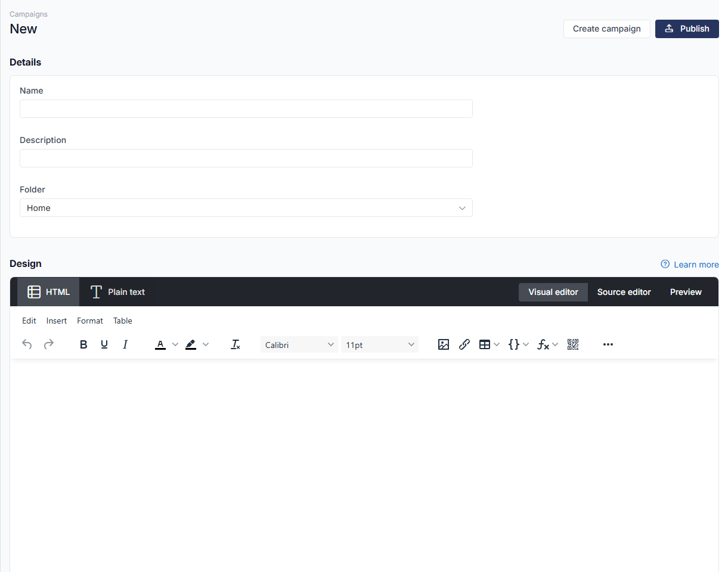This screenshot has height=572, width=728.
Task: Clear formatting with Tx icon
Action: click(x=236, y=344)
